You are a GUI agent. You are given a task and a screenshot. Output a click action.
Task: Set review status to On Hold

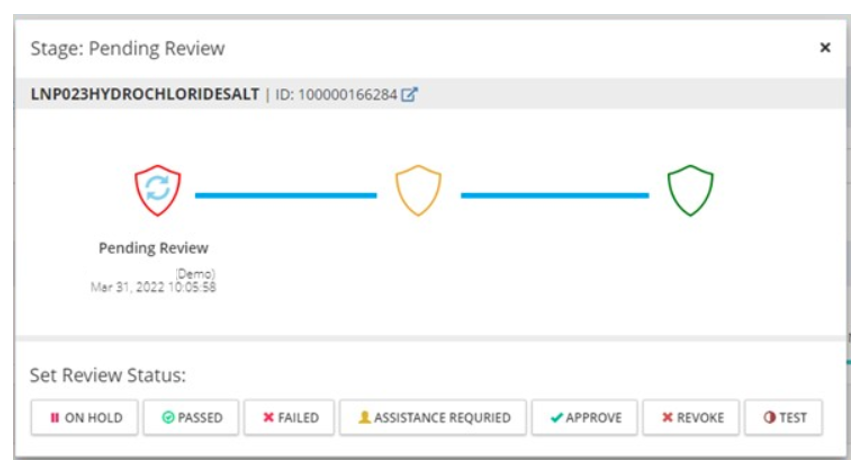click(x=85, y=418)
